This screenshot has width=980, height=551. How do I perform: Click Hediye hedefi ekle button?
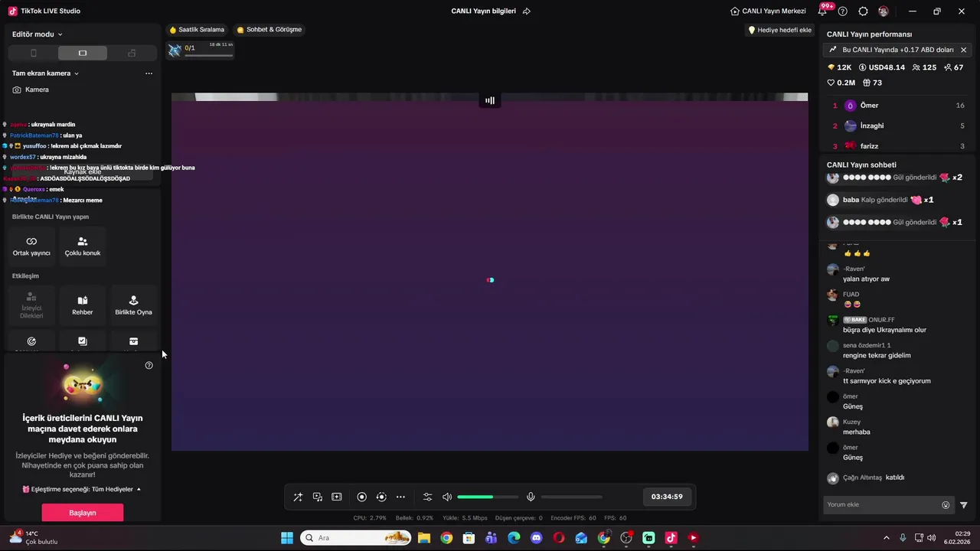[779, 30]
